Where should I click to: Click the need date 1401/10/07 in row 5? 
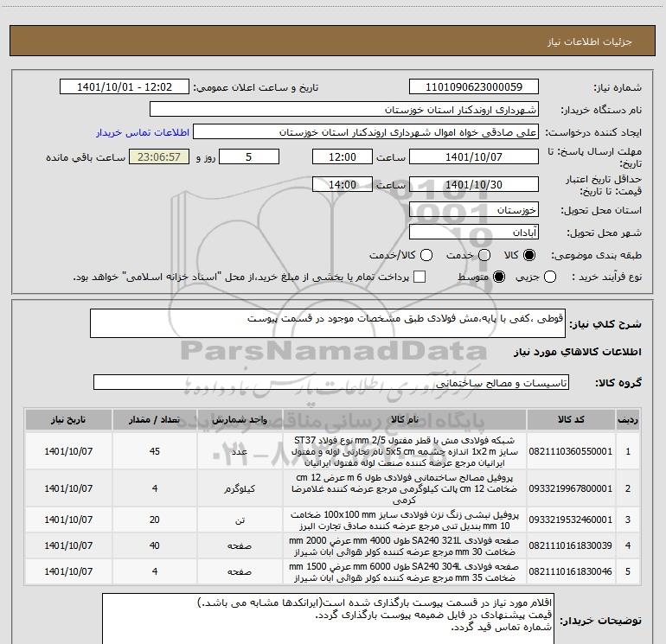click(68, 571)
